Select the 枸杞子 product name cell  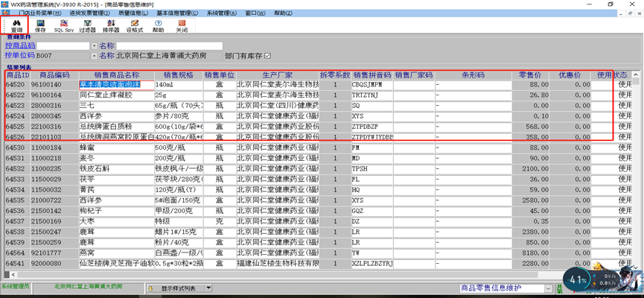(x=117, y=211)
